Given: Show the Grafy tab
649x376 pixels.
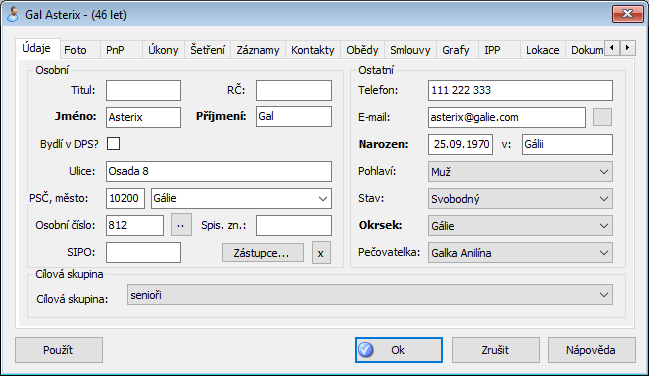Looking at the screenshot, I should pyautogui.click(x=457, y=50).
